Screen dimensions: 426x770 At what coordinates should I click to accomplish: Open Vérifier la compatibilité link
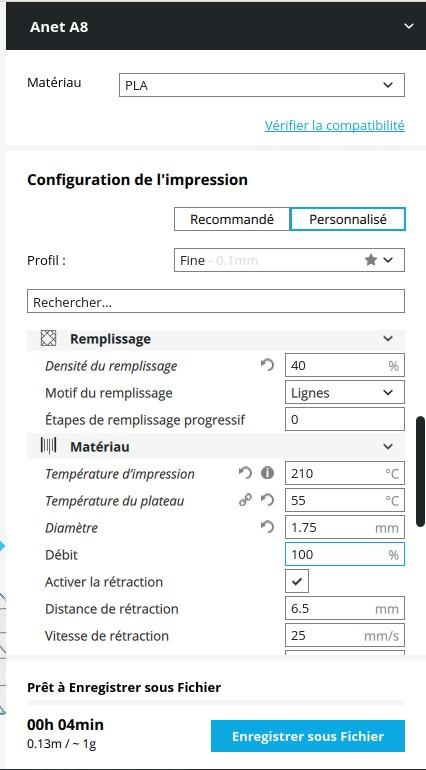tap(335, 125)
